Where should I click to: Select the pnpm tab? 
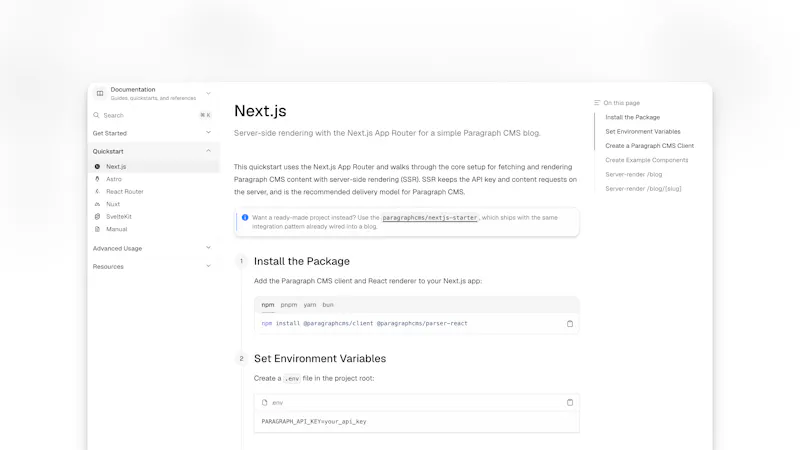(x=289, y=305)
